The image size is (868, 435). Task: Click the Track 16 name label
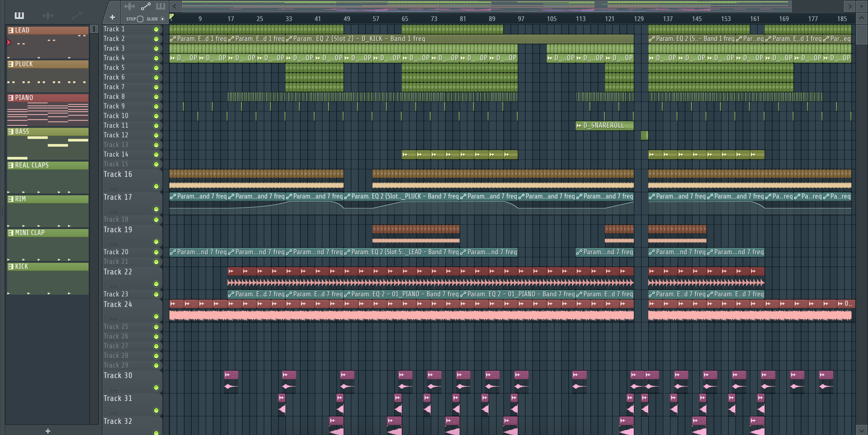(118, 174)
